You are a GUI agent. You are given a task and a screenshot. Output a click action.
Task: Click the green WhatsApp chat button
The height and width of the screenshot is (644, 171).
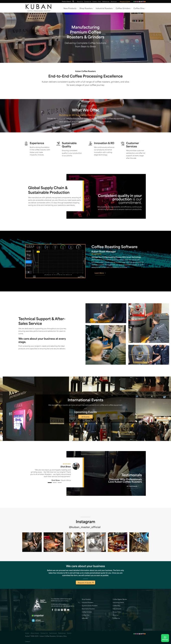pyautogui.click(x=165, y=638)
